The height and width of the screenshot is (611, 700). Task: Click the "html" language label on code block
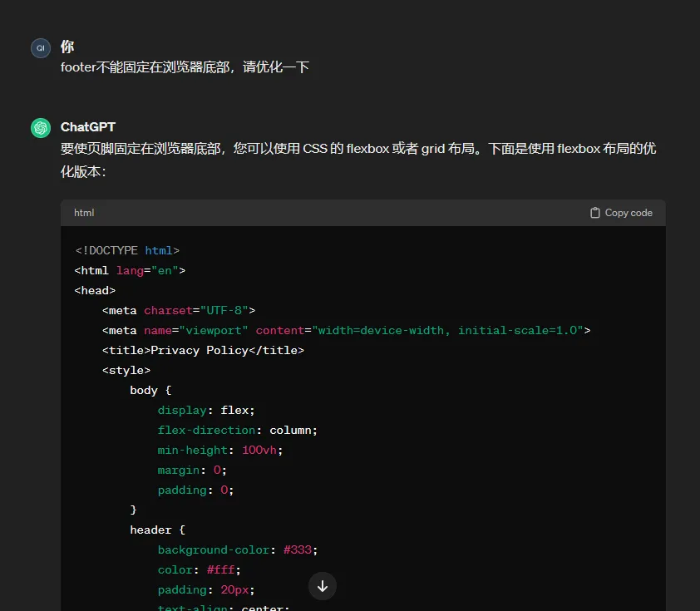click(84, 213)
